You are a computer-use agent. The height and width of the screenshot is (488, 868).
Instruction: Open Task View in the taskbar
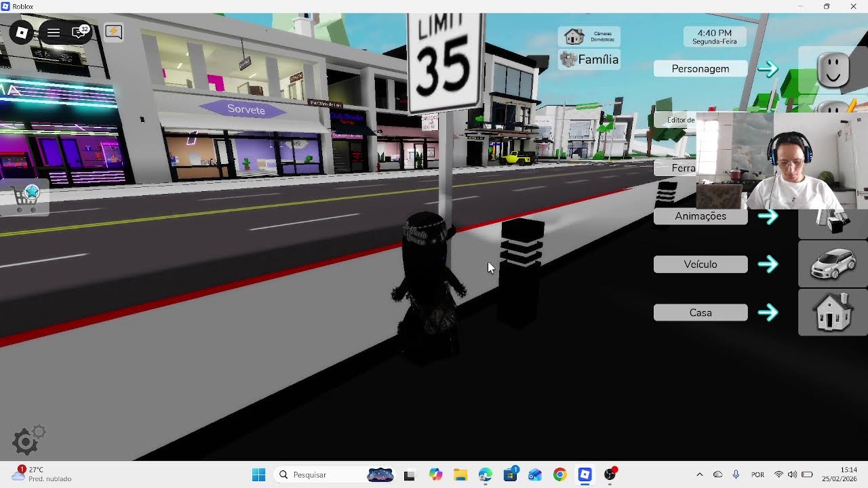[409, 475]
